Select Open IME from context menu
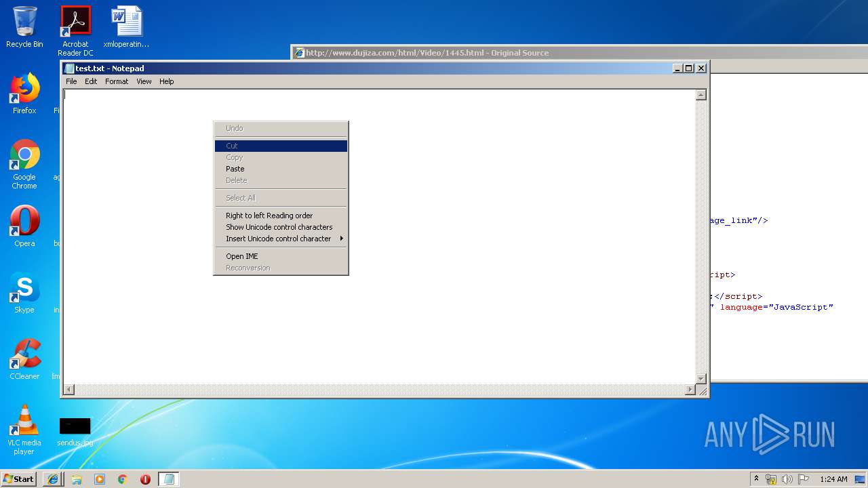This screenshot has height=488, width=868. pyautogui.click(x=281, y=256)
